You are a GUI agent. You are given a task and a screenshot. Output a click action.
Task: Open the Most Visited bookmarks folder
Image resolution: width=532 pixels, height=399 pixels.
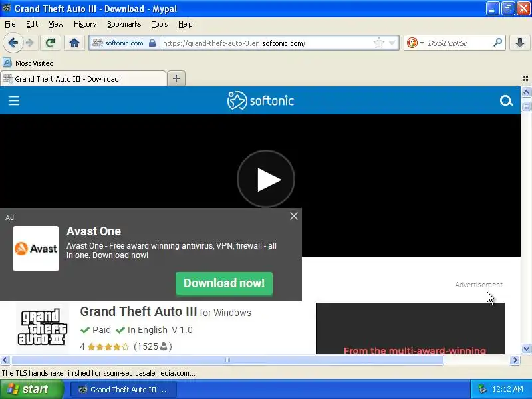28,63
